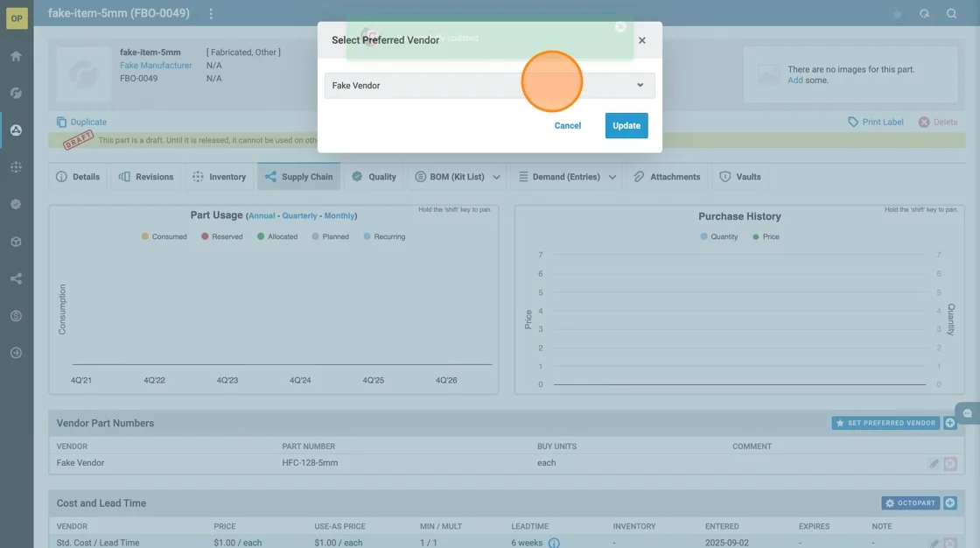Click the three-dot menu next to part title
The width and height of the screenshot is (980, 548).
(x=211, y=14)
